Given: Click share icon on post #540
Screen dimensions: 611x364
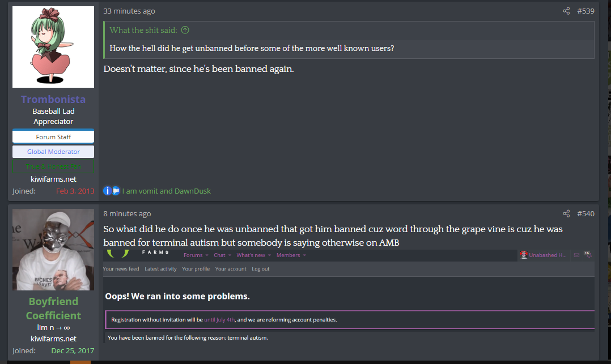Looking at the screenshot, I should pyautogui.click(x=566, y=213).
